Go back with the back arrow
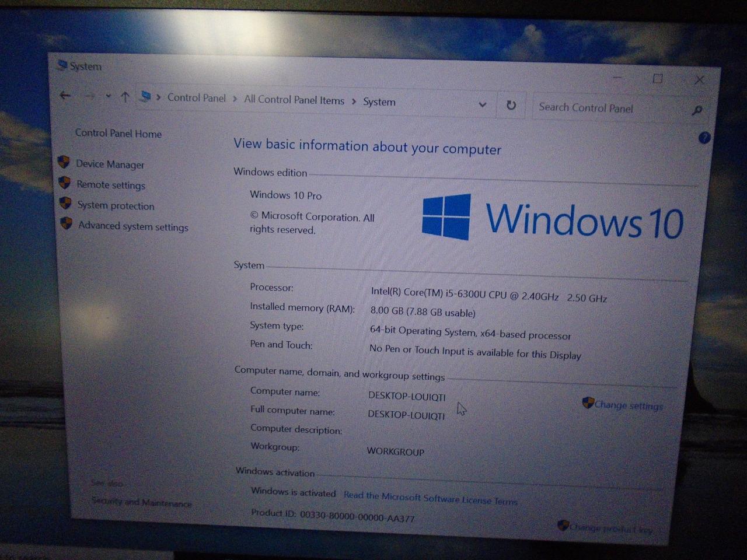747x560 pixels. click(65, 96)
